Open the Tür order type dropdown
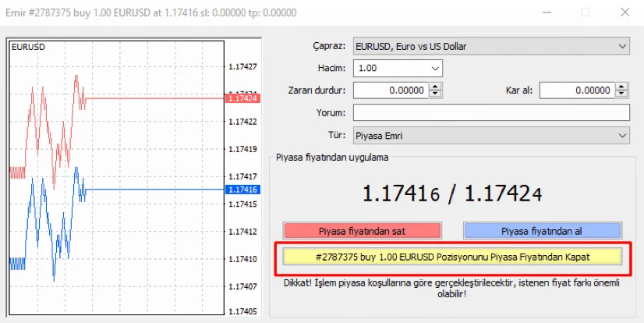The width and height of the screenshot is (644, 323). [x=490, y=135]
